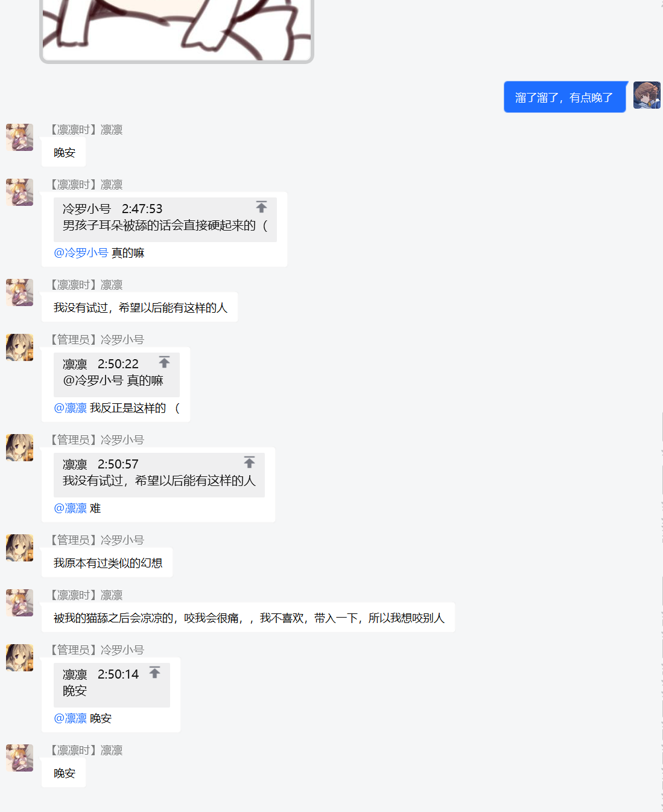Click @凛凛 mention before 晚安 reply
This screenshot has height=812, width=663.
70,718
